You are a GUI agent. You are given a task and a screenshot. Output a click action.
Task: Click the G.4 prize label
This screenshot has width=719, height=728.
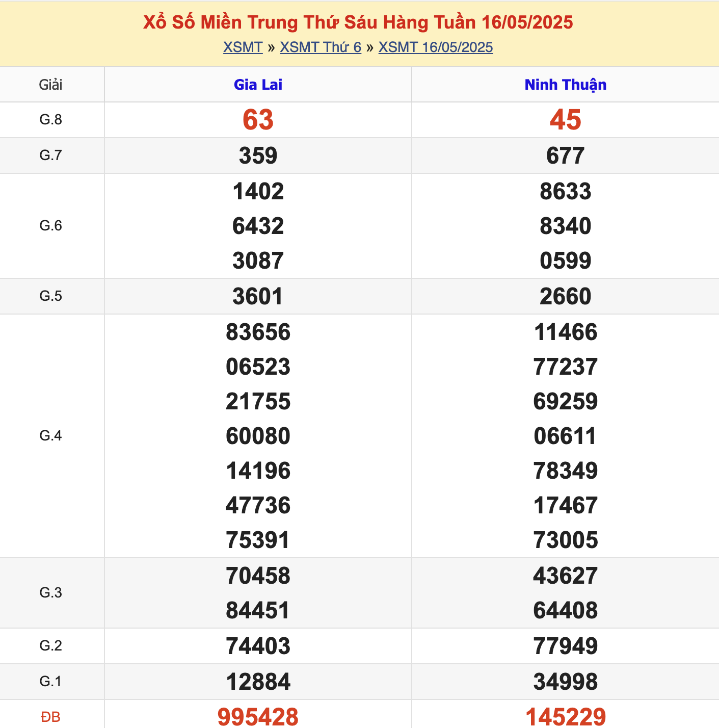pyautogui.click(x=51, y=436)
